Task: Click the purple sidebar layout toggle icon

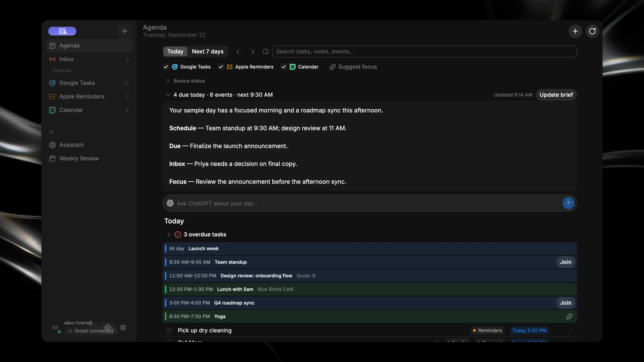Action: pyautogui.click(x=62, y=31)
